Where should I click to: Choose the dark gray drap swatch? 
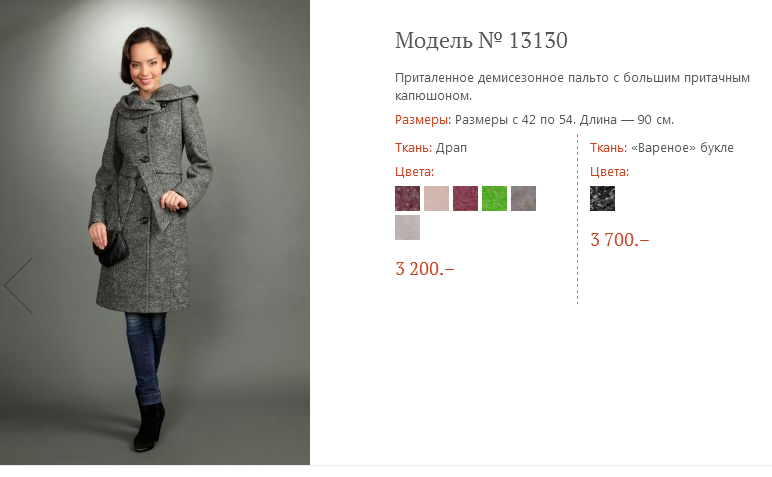coord(523,198)
